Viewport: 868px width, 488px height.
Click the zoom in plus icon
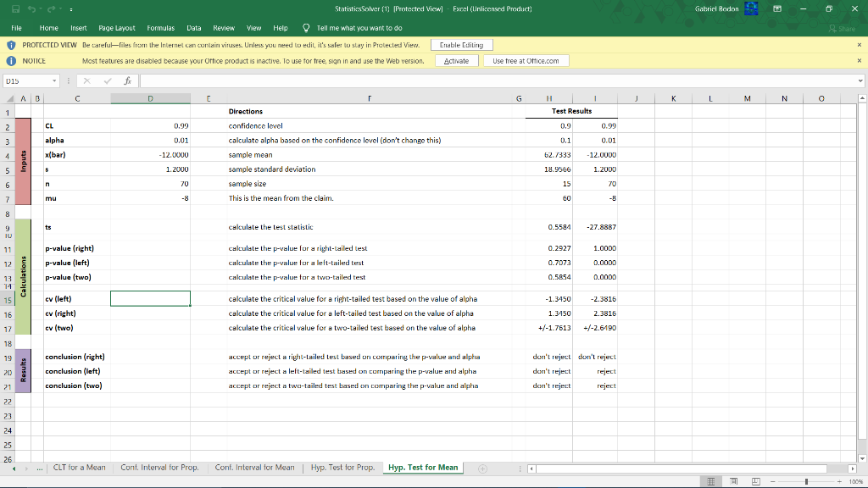(x=839, y=481)
